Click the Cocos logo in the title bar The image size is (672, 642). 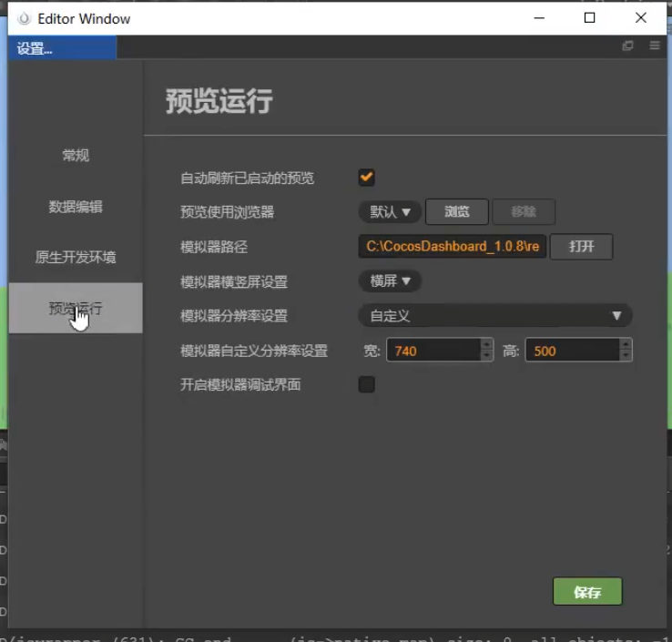[x=25, y=18]
